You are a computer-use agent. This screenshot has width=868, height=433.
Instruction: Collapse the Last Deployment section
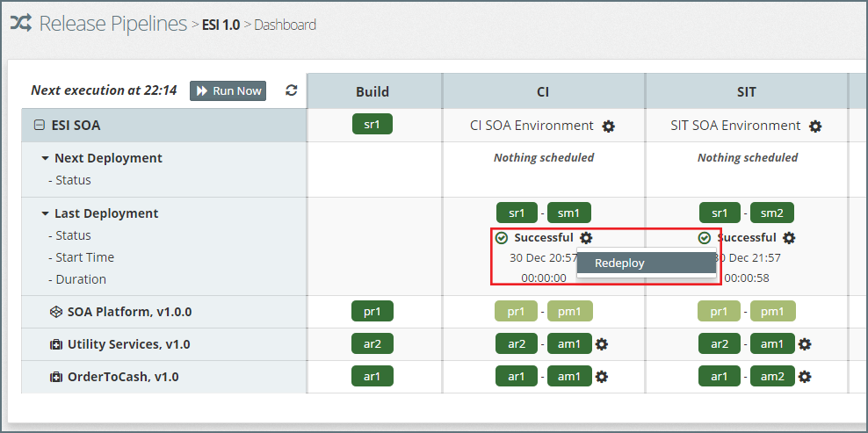[x=45, y=213]
